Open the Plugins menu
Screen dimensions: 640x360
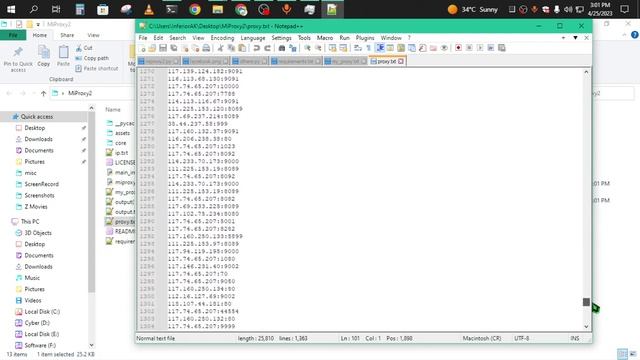[365, 38]
